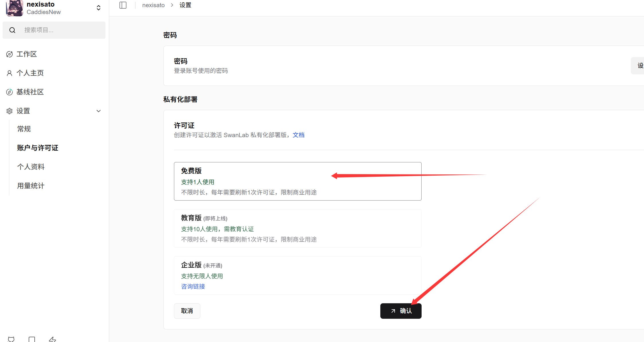Select the 免费版 license option
Image resolution: width=644 pixels, height=342 pixels.
297,181
